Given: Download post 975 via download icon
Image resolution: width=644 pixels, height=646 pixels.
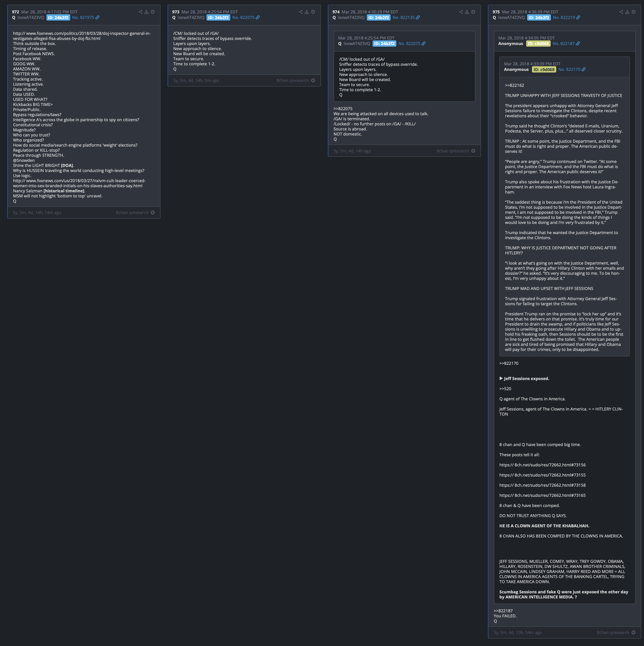Looking at the screenshot, I should coord(627,12).
